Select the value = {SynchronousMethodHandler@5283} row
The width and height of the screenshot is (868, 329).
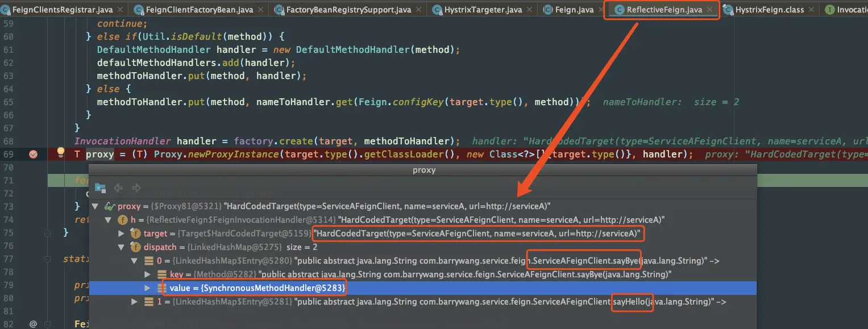pos(422,288)
